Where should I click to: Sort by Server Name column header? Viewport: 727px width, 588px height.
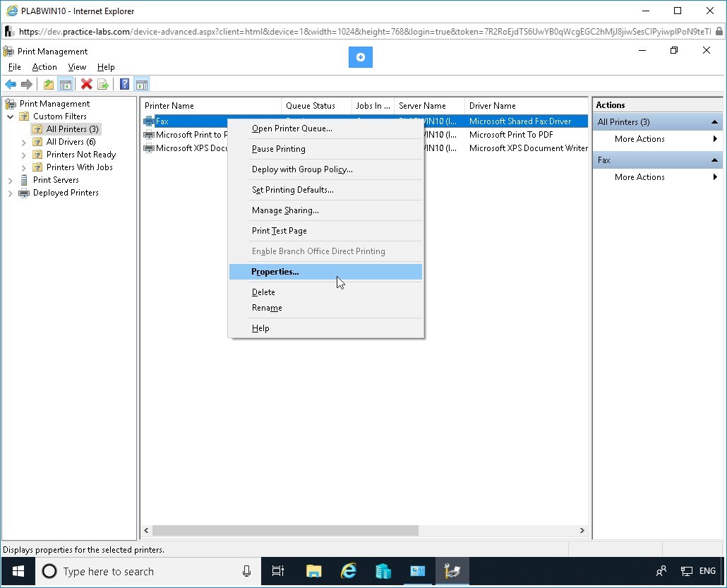(x=429, y=106)
